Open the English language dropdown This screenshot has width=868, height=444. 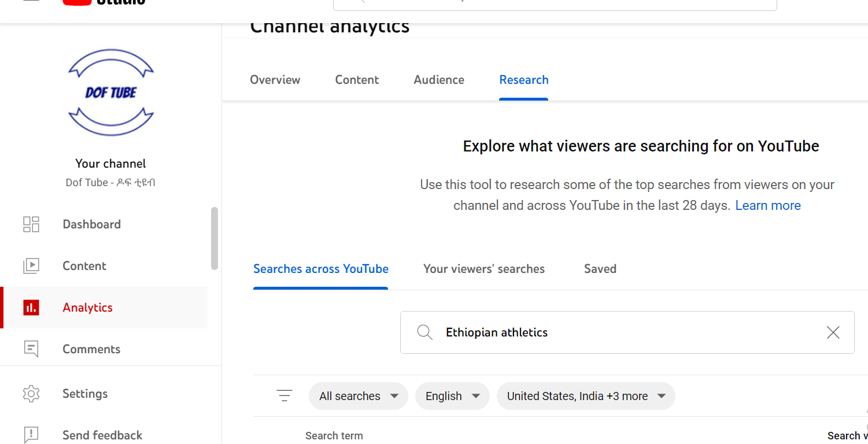[x=453, y=396]
